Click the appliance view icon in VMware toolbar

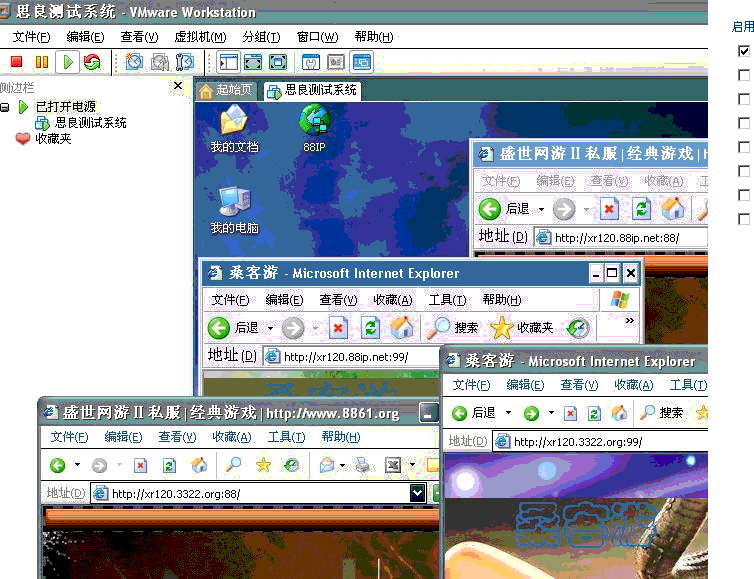336,62
